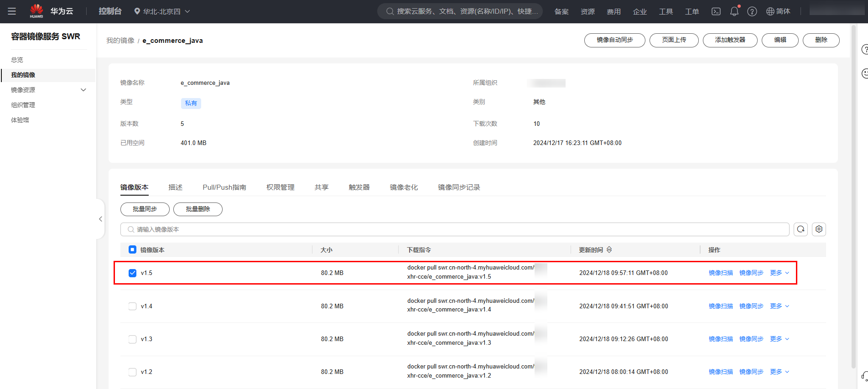Screen dimensions: 868x389
Task: Open the region selector 华北-北京四
Action: click(162, 11)
